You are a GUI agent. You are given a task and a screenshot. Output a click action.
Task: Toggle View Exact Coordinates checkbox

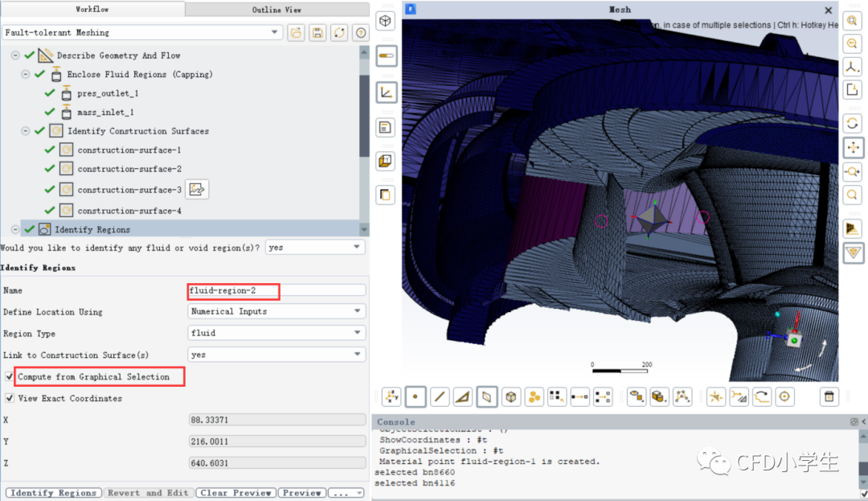point(9,398)
